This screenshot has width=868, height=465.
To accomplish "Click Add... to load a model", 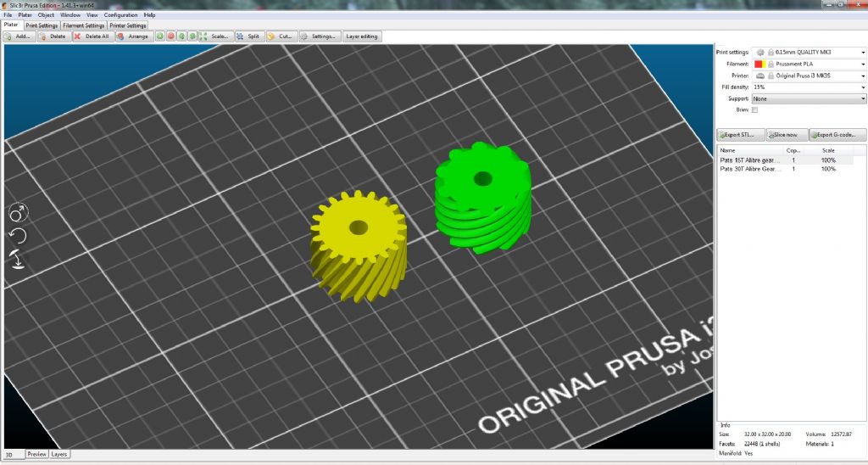I will [x=19, y=36].
